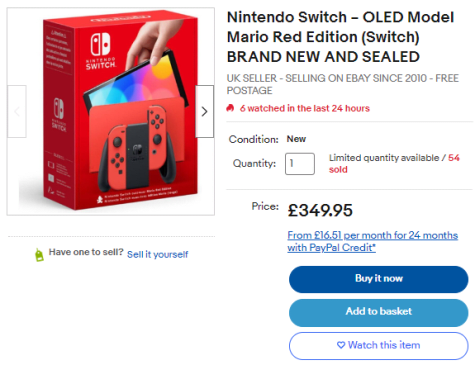Click the green price tag icon
Viewport: 475px width, 365px height.
coord(39,255)
